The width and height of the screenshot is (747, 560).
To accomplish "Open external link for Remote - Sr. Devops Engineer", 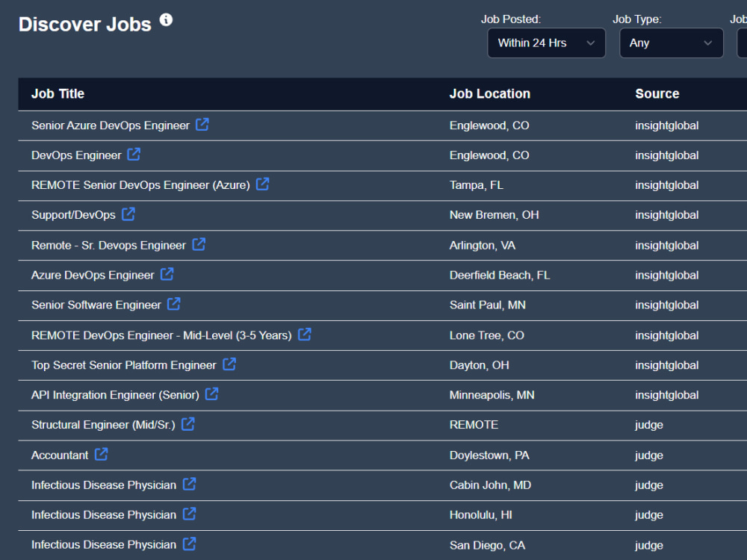I will pyautogui.click(x=199, y=244).
